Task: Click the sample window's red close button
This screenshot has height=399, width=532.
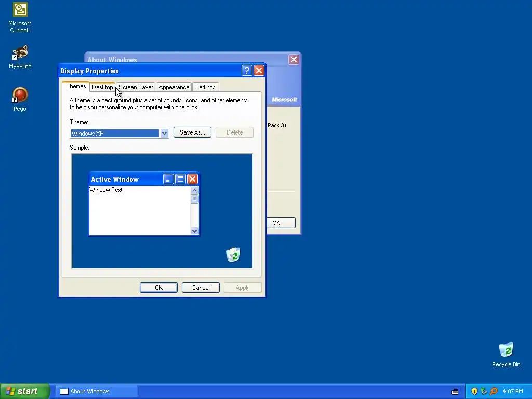Action: click(192, 179)
